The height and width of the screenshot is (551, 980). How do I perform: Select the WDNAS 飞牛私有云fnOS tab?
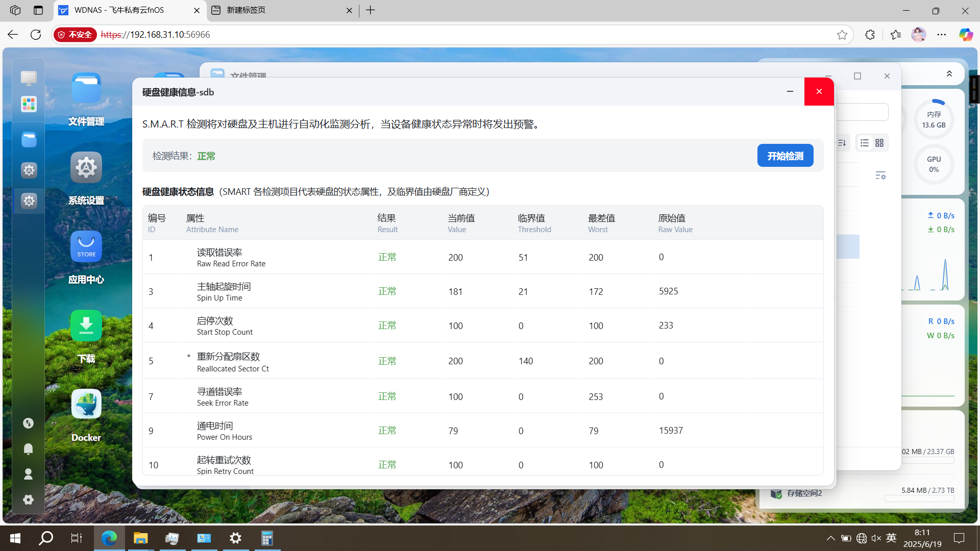(x=129, y=10)
